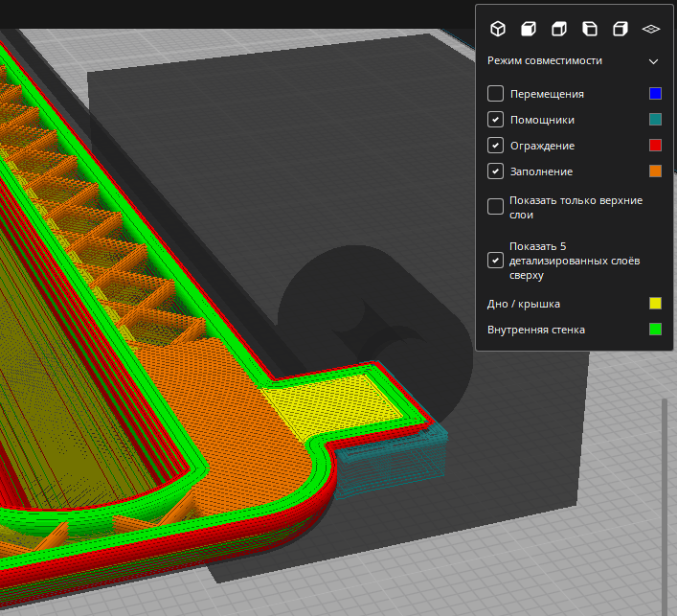Click the stacked layers icon

pyautogui.click(x=651, y=29)
